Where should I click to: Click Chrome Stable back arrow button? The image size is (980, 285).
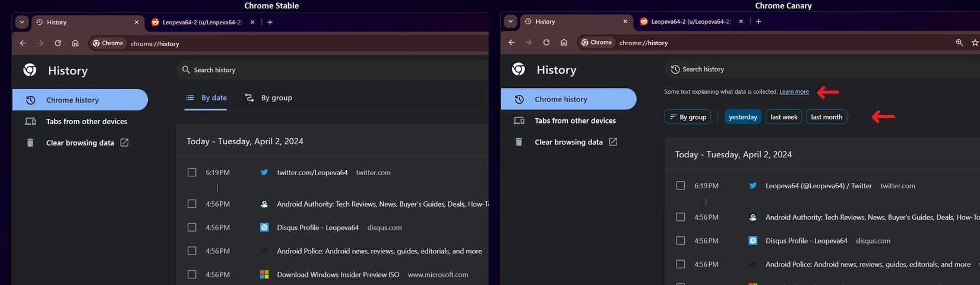pyautogui.click(x=23, y=43)
